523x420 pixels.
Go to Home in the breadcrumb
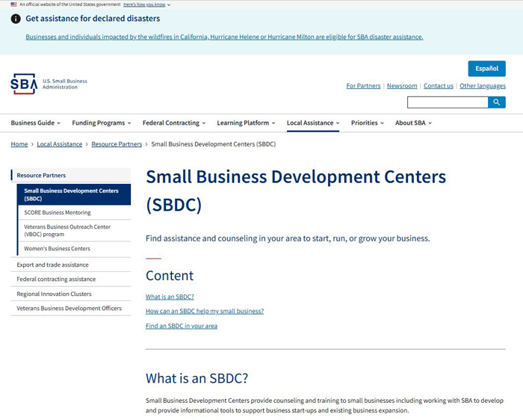click(x=19, y=144)
